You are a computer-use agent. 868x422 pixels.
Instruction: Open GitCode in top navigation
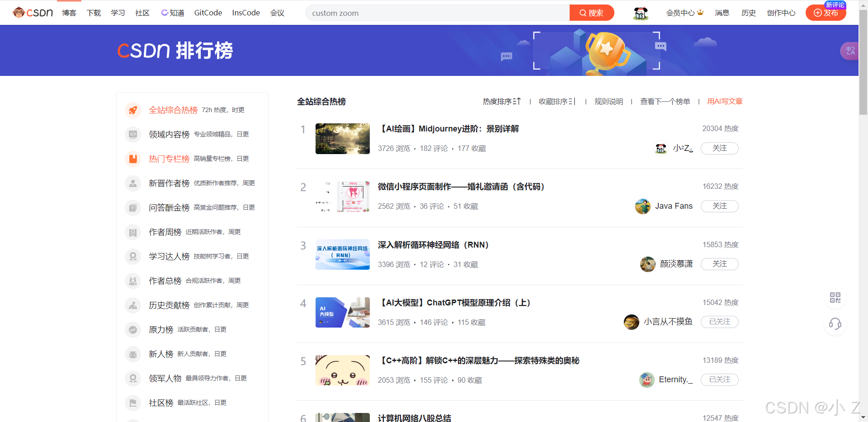208,13
